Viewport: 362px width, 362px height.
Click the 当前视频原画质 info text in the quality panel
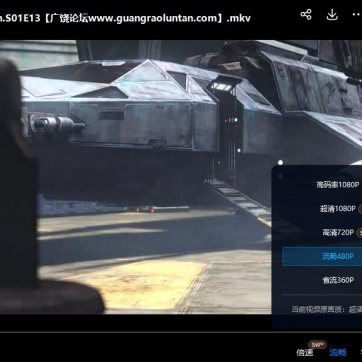coord(326,309)
